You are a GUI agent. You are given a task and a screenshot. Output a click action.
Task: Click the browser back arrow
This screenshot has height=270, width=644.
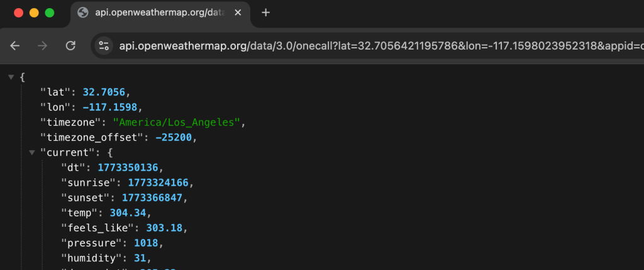click(15, 46)
